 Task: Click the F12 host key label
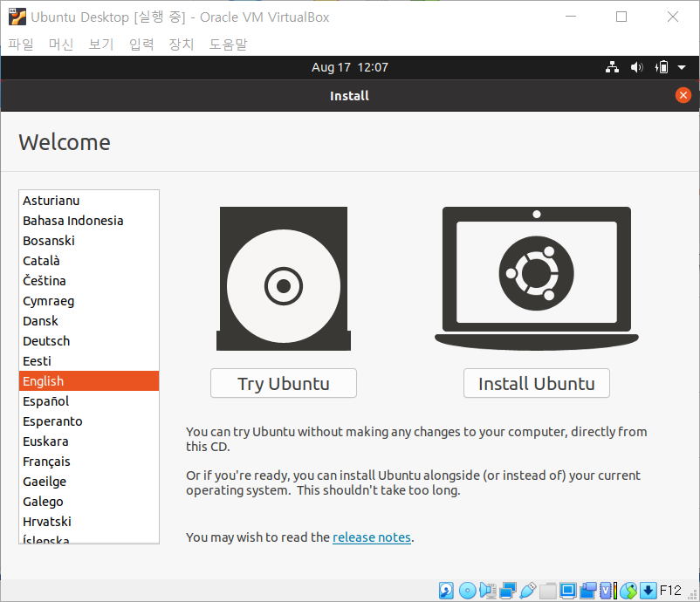pos(670,591)
